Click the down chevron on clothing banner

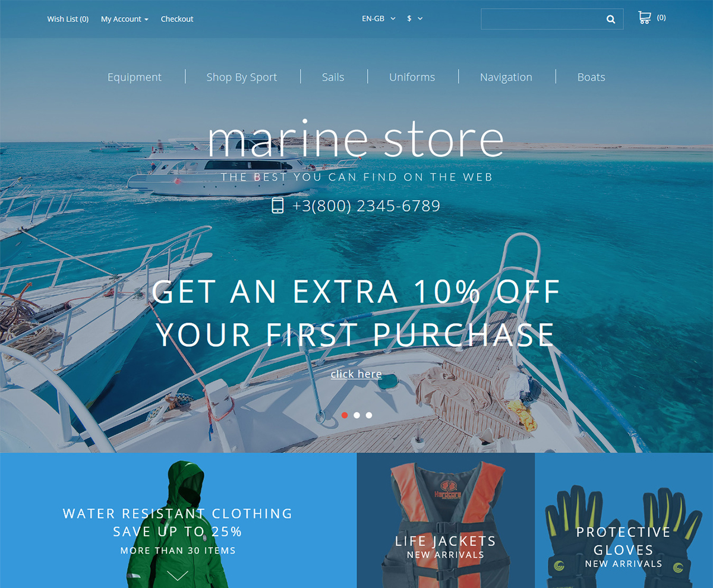(178, 575)
